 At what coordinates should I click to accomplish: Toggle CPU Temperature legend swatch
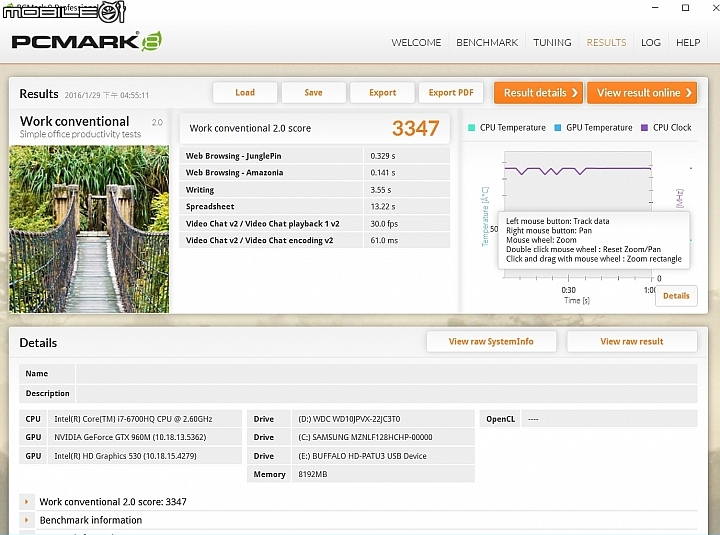click(x=471, y=128)
